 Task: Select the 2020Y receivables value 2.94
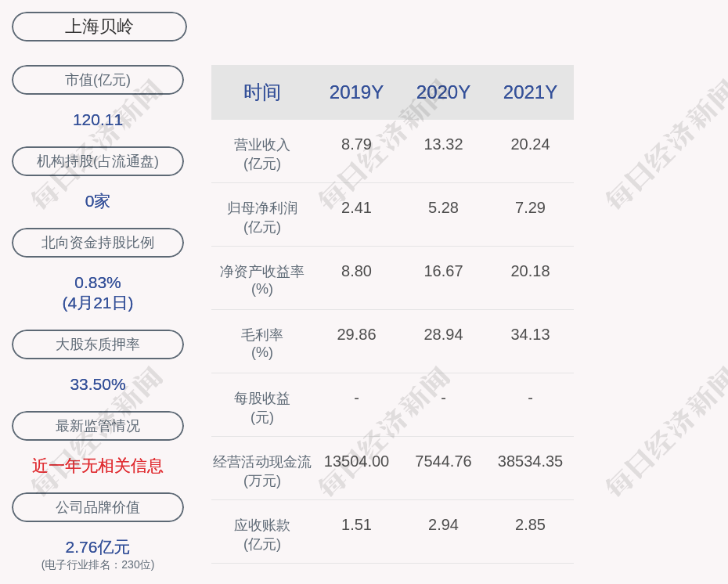pos(443,525)
